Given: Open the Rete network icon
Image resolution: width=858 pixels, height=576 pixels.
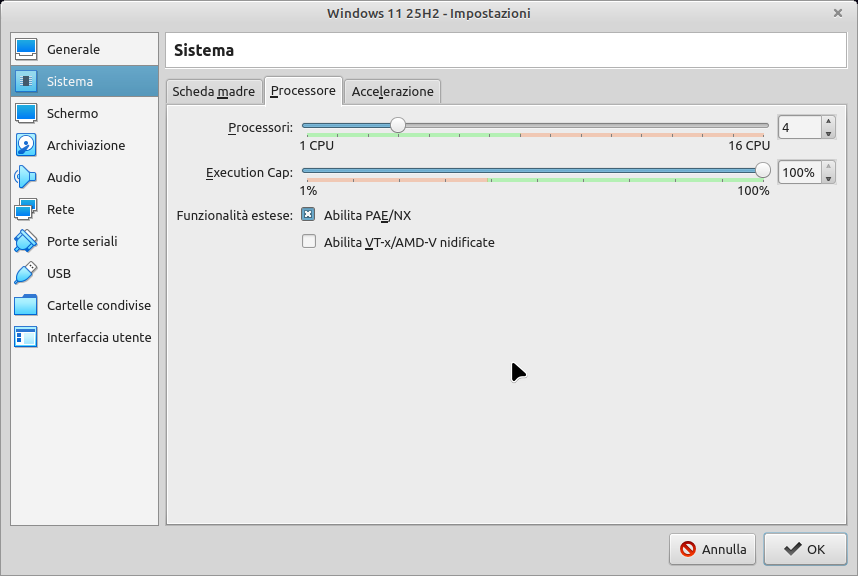Looking at the screenshot, I should (26, 209).
